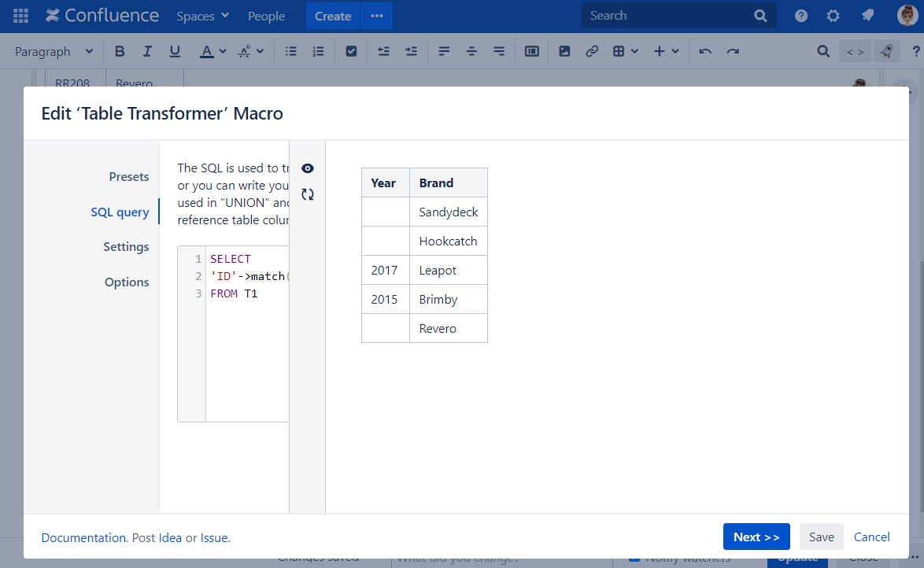The height and width of the screenshot is (568, 924).
Task: Open the more formatting dropdown
Action: (251, 51)
